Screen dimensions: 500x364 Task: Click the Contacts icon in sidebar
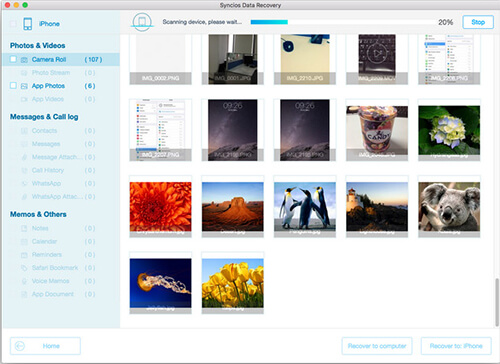coord(24,131)
